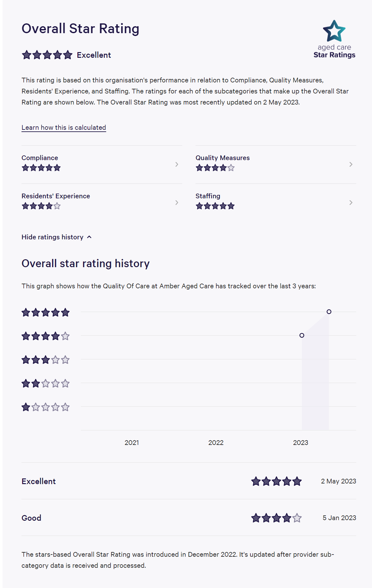Click the stars beside 5 Jan 2023

coord(276,518)
